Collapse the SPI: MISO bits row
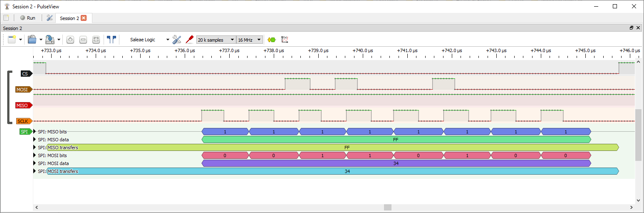644x213 pixels. coord(35,132)
